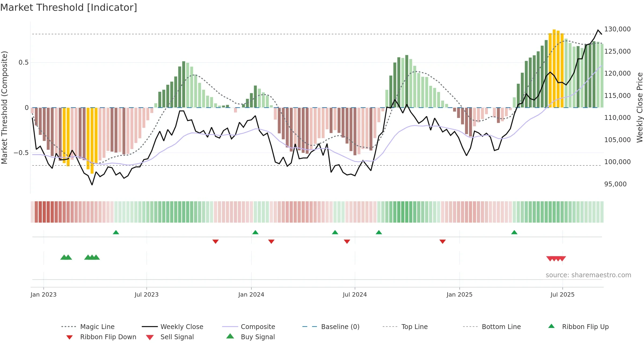
Task: Click the first buy signal cluster after Jan 2023
Action: (x=66, y=257)
